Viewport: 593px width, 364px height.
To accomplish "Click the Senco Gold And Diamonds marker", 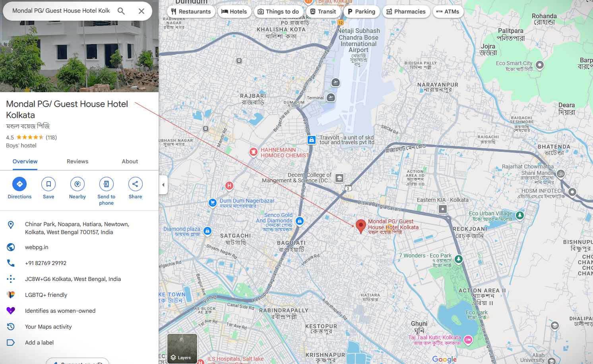I will coord(300,221).
